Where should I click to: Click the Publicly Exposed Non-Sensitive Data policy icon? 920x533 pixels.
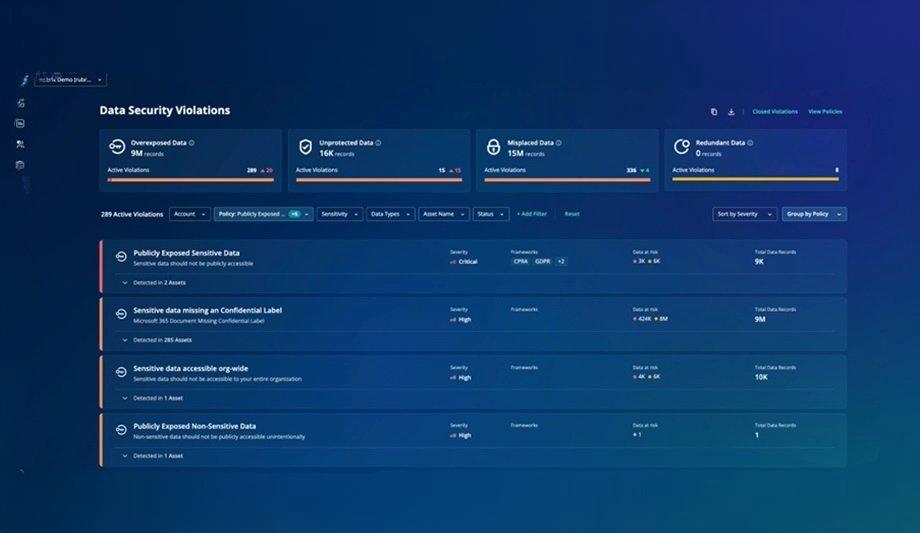pos(121,430)
